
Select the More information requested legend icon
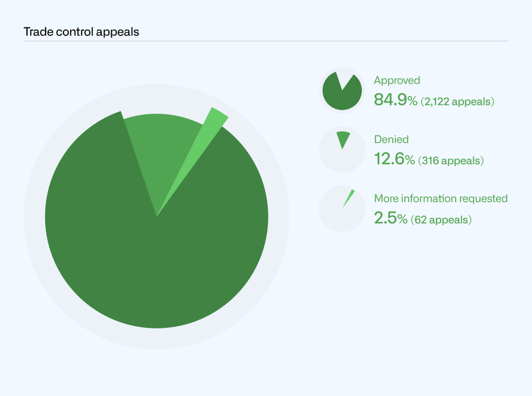click(x=348, y=199)
